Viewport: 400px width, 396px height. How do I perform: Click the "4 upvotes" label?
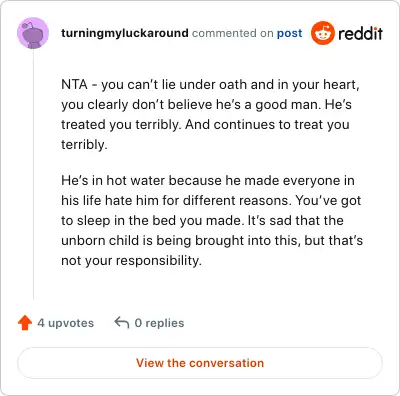(66, 323)
